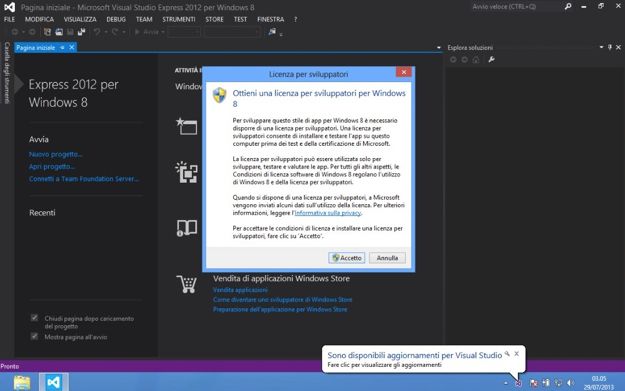Click the Undo toolbar arrow icon
The width and height of the screenshot is (625, 391).
[x=97, y=32]
